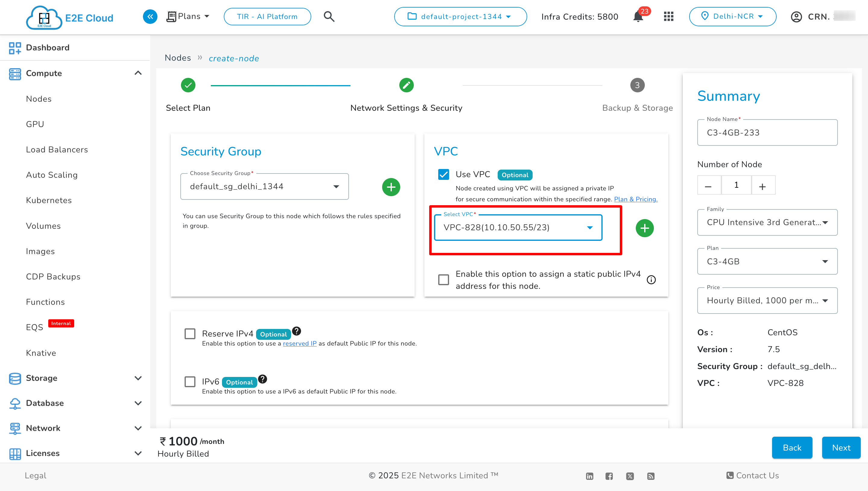Open the Family dropdown in Summary
Viewport: 868px width, 491px height.
[x=767, y=223]
